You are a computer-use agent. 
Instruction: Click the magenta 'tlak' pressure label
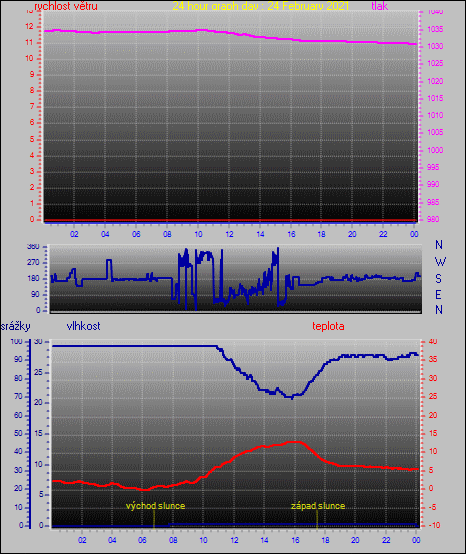[379, 6]
